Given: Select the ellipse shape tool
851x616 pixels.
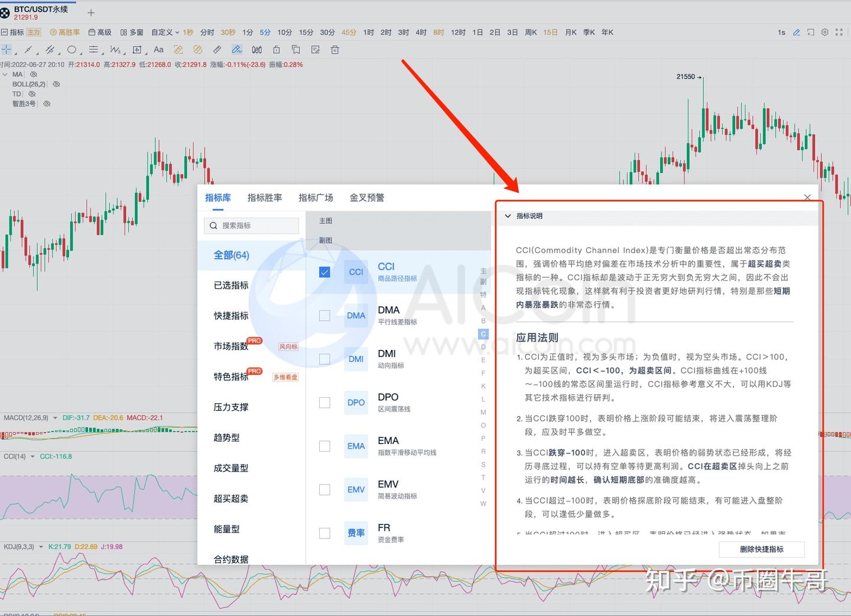Looking at the screenshot, I should click(x=72, y=50).
